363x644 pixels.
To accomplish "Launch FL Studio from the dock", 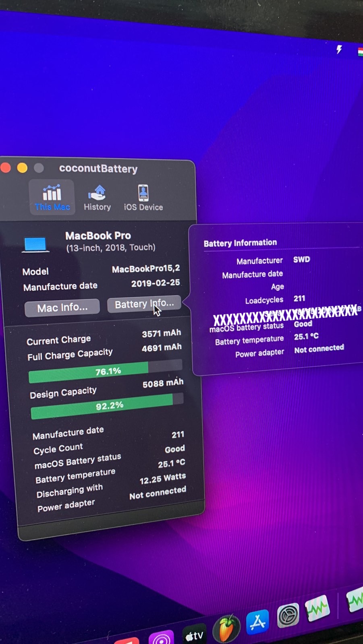I will (x=226, y=628).
